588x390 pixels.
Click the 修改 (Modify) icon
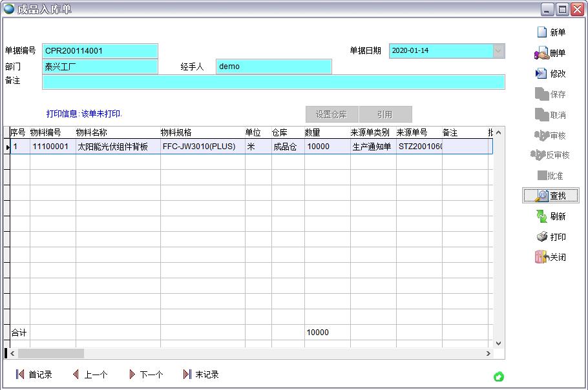[541, 74]
